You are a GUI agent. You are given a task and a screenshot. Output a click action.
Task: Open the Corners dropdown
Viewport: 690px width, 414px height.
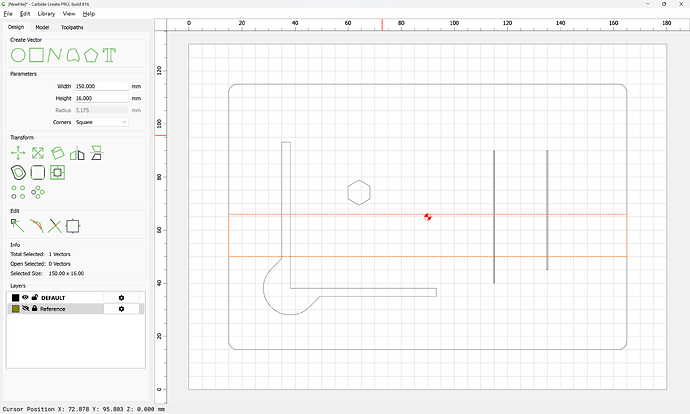tap(101, 122)
